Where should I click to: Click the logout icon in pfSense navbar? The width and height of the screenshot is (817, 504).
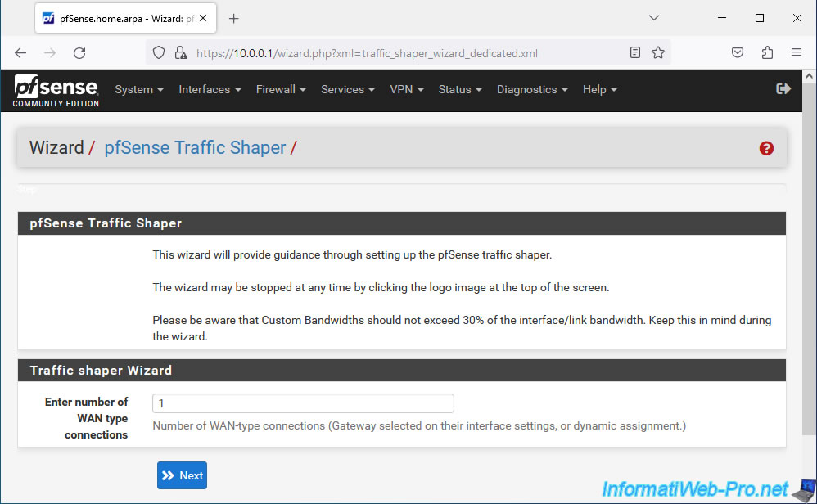[x=783, y=89]
